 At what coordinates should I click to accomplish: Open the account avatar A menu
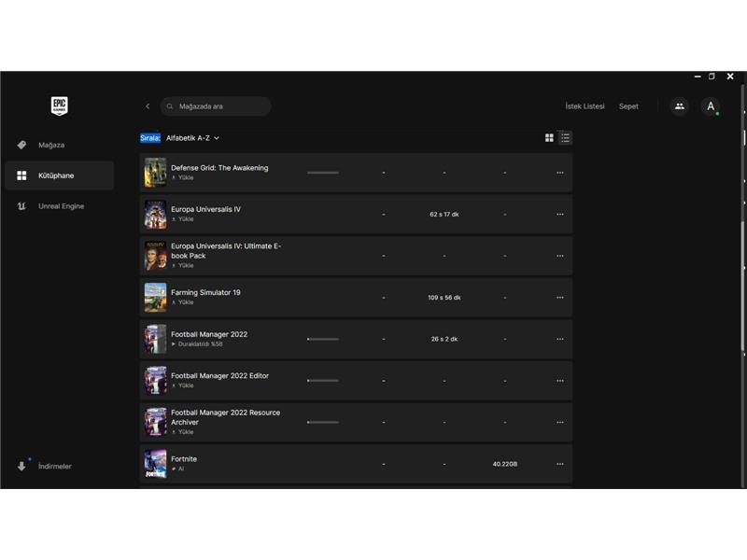tap(711, 106)
